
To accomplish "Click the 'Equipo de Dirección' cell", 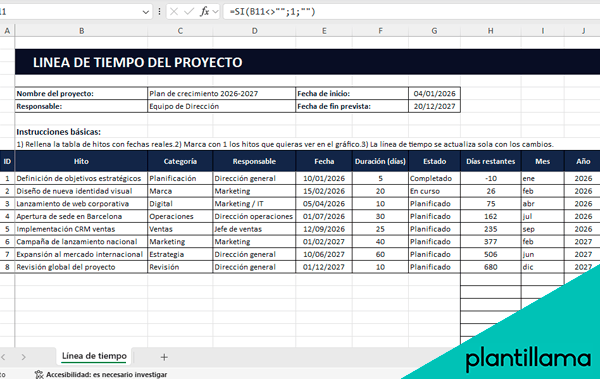I will click(222, 106).
